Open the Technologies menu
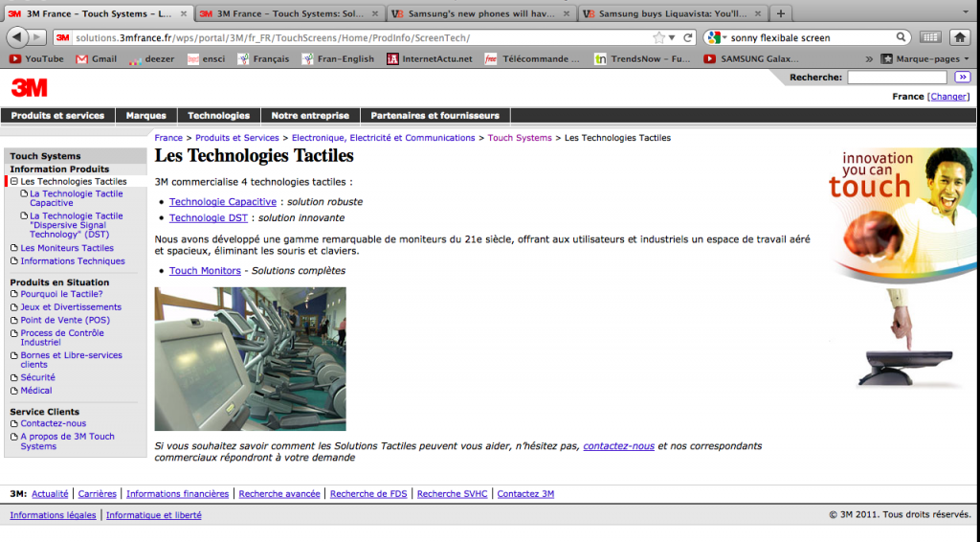The width and height of the screenshot is (980, 542). [x=219, y=116]
